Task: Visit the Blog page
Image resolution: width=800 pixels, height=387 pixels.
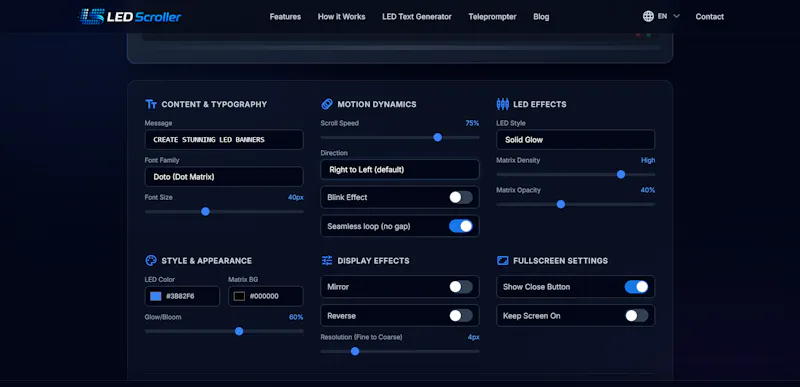Action: click(x=541, y=17)
